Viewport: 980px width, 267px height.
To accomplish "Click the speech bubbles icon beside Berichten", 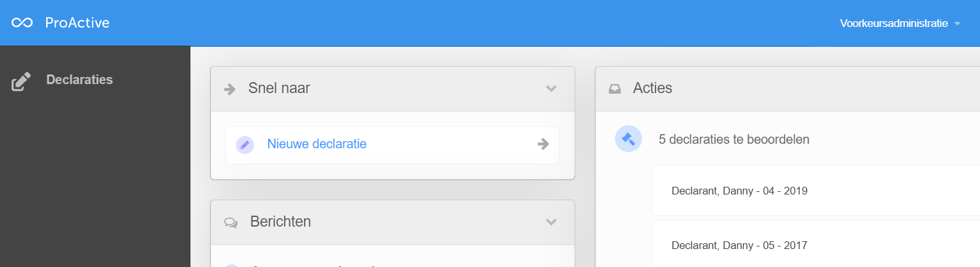I will coord(231,223).
